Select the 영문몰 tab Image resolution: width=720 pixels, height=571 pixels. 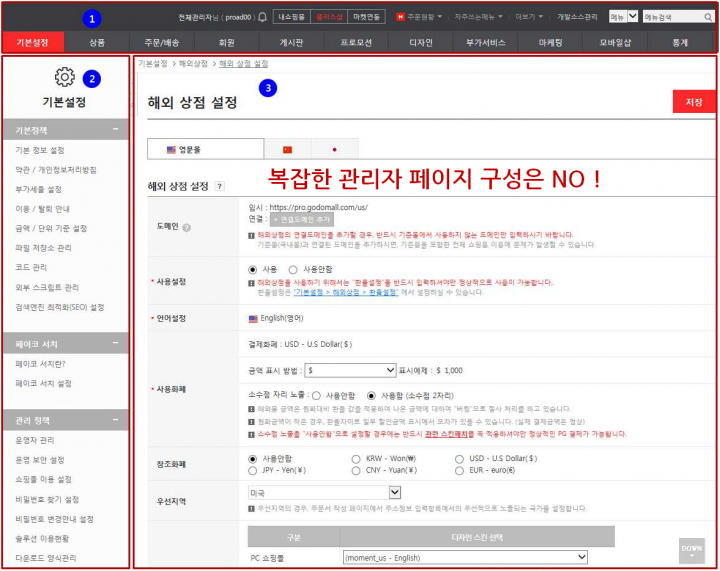(x=205, y=149)
